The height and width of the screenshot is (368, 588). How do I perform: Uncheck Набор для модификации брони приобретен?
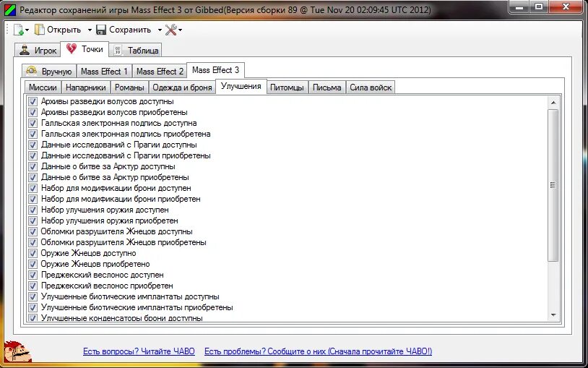click(x=33, y=199)
